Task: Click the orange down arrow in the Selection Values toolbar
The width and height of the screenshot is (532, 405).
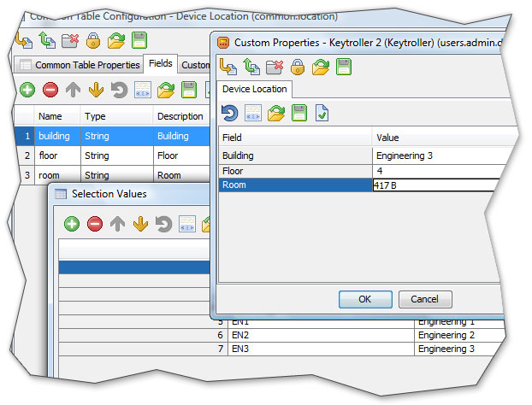Action: tap(140, 224)
